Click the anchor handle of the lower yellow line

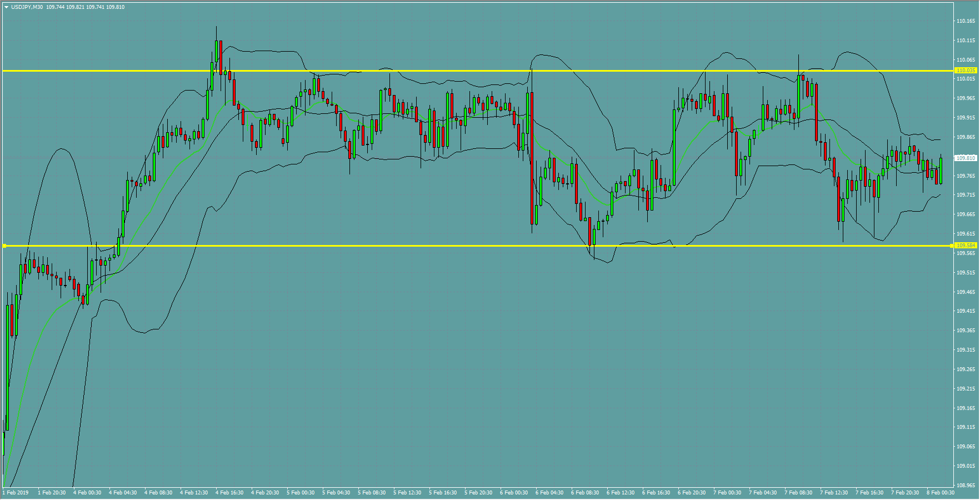(x=4, y=246)
